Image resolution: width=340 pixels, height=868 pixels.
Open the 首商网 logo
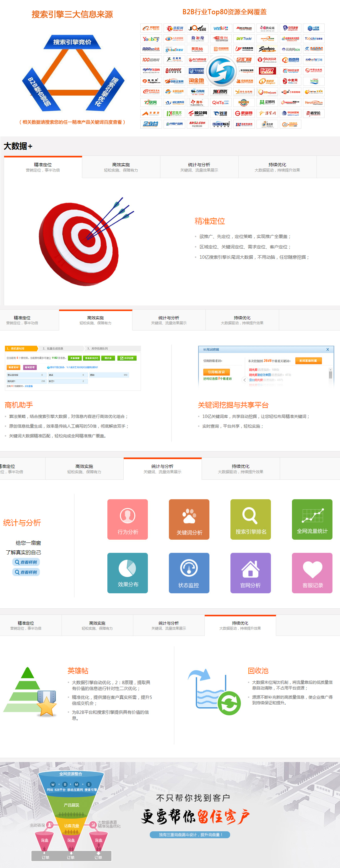pyautogui.click(x=290, y=60)
